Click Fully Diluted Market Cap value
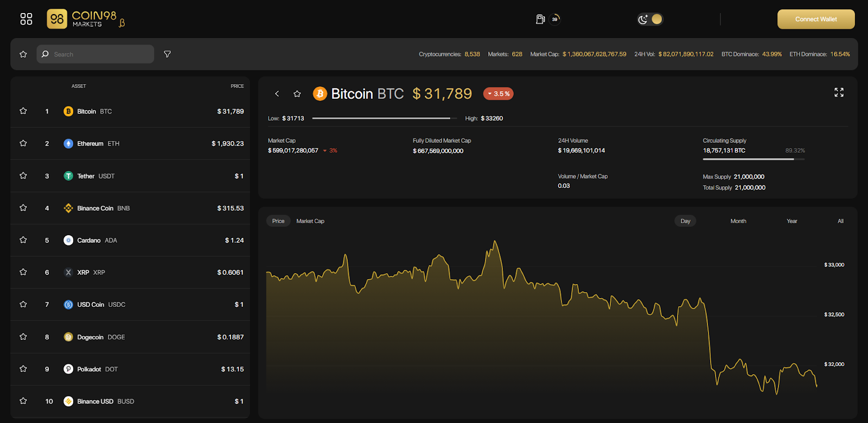Image resolution: width=868 pixels, height=423 pixels. pyautogui.click(x=438, y=151)
